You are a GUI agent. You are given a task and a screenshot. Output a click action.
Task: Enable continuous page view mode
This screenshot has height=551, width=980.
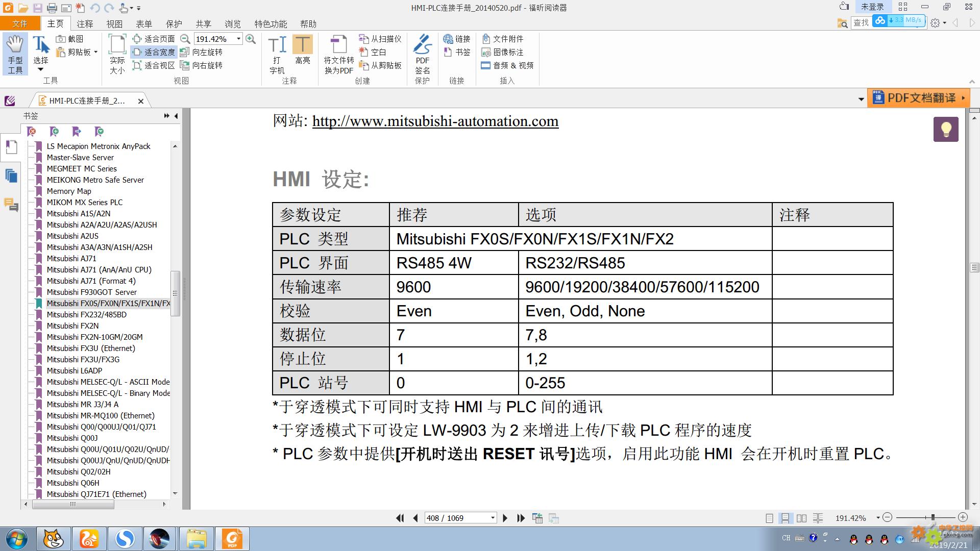[x=785, y=518]
